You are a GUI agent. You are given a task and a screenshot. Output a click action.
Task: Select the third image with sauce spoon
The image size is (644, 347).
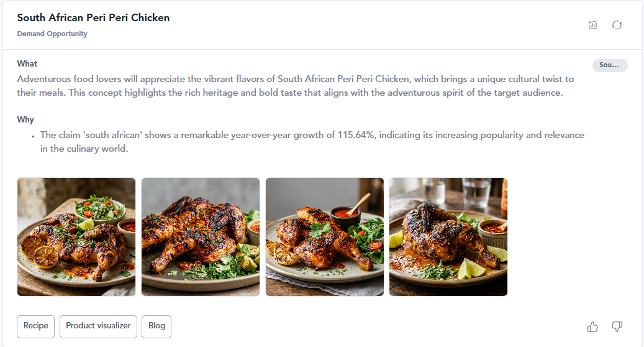[324, 237]
